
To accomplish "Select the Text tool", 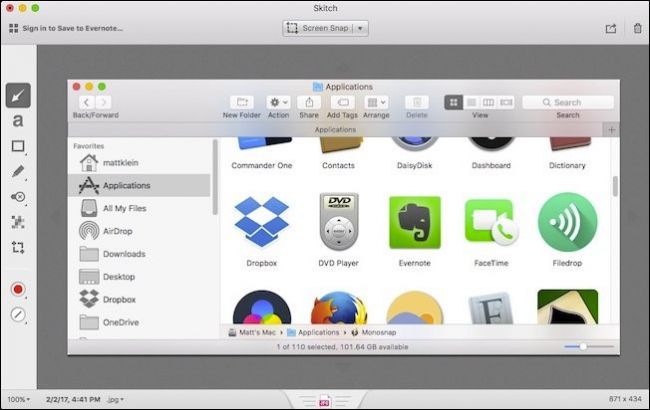I will (x=18, y=121).
